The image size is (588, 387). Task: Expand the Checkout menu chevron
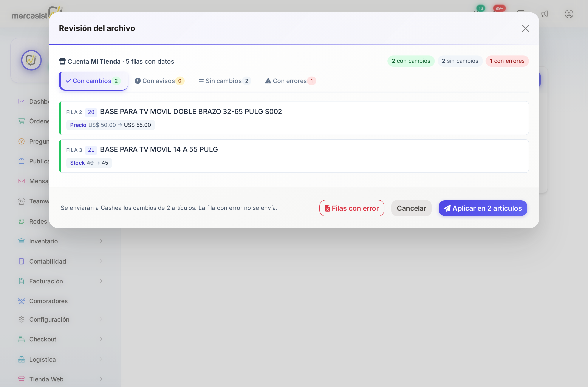[x=101, y=339]
